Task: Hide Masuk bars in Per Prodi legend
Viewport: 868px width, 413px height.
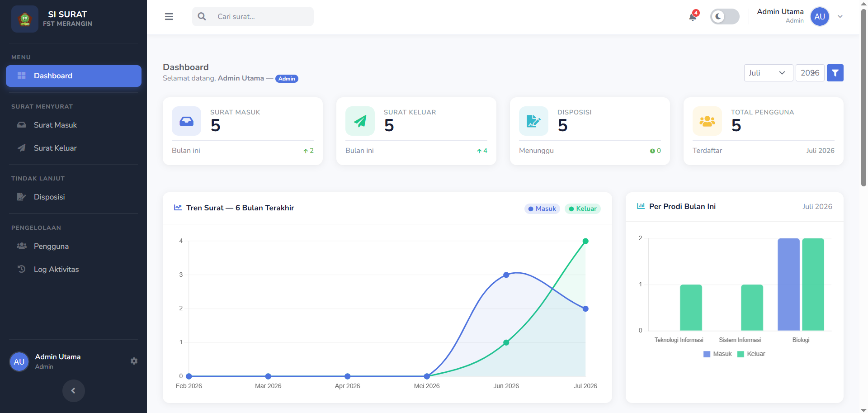Action: (717, 354)
